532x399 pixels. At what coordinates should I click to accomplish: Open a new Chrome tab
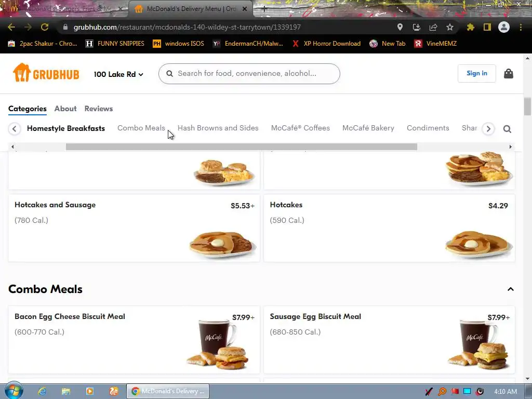pos(264,9)
